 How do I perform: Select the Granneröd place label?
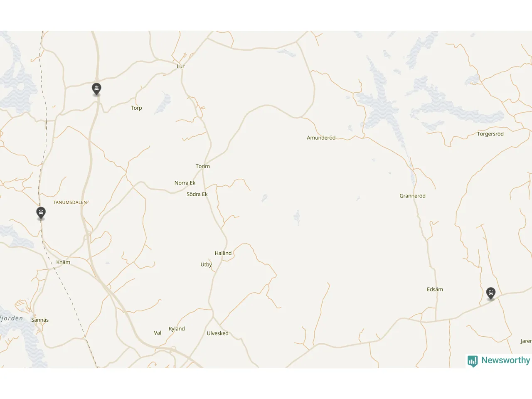coord(412,196)
